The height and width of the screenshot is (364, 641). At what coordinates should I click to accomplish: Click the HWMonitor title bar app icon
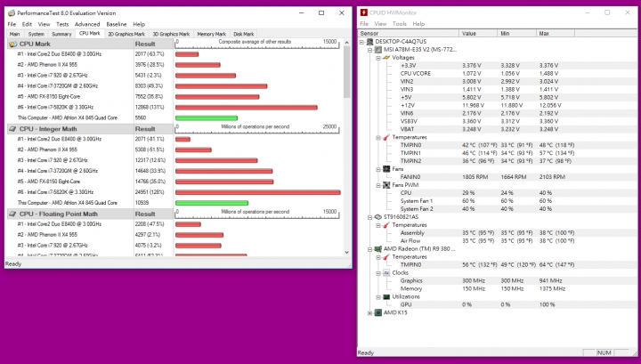363,12
